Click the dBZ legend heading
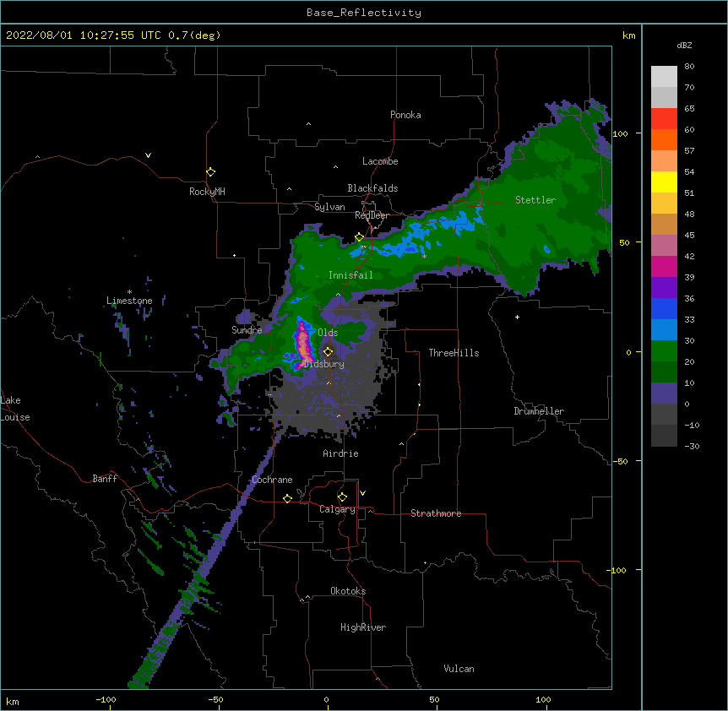728x711 pixels. tap(684, 45)
